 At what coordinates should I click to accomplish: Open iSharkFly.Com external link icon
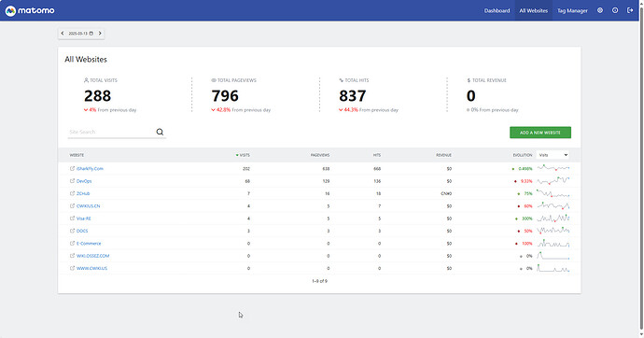pos(72,168)
